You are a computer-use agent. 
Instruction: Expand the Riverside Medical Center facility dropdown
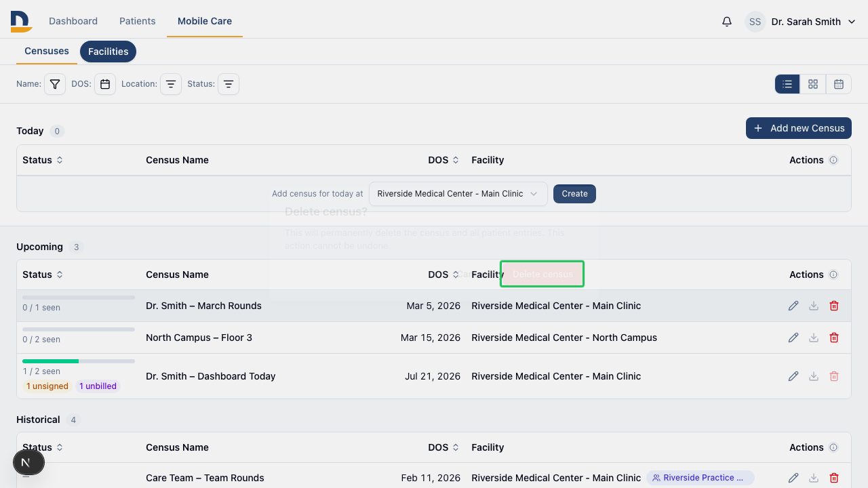458,194
